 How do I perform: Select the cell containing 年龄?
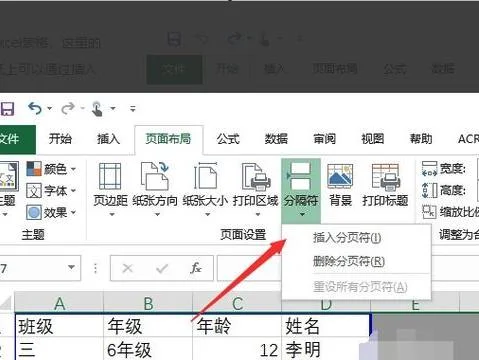(237, 326)
